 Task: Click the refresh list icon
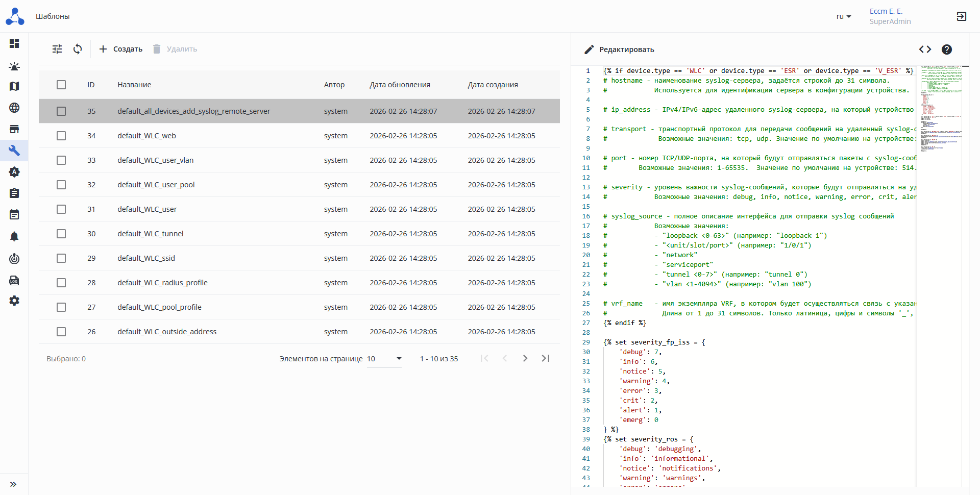point(78,49)
